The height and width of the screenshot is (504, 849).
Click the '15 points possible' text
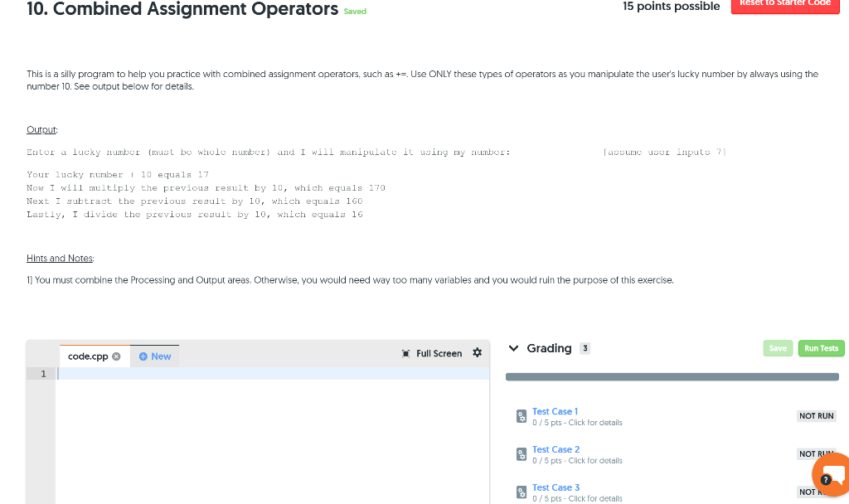pyautogui.click(x=672, y=7)
